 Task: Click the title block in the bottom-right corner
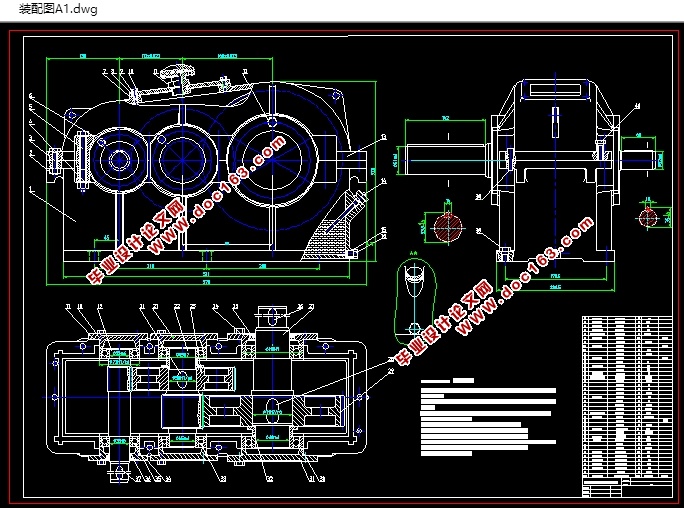[626, 487]
